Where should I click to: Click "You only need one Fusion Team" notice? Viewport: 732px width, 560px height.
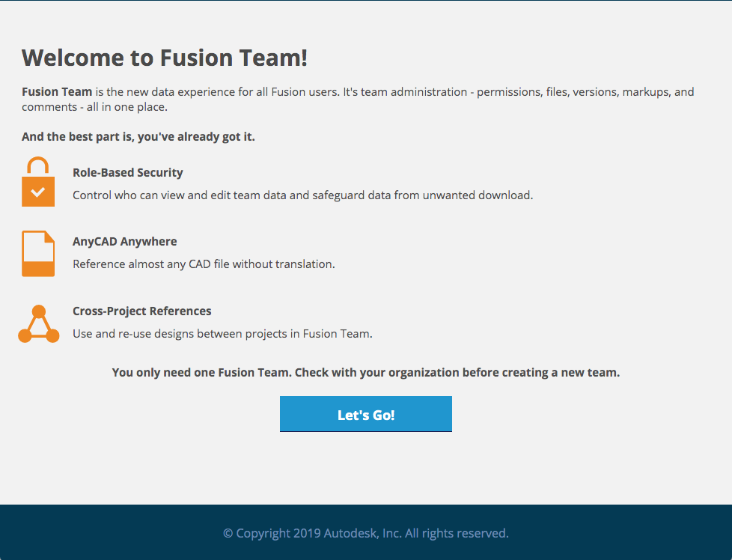coord(202,372)
